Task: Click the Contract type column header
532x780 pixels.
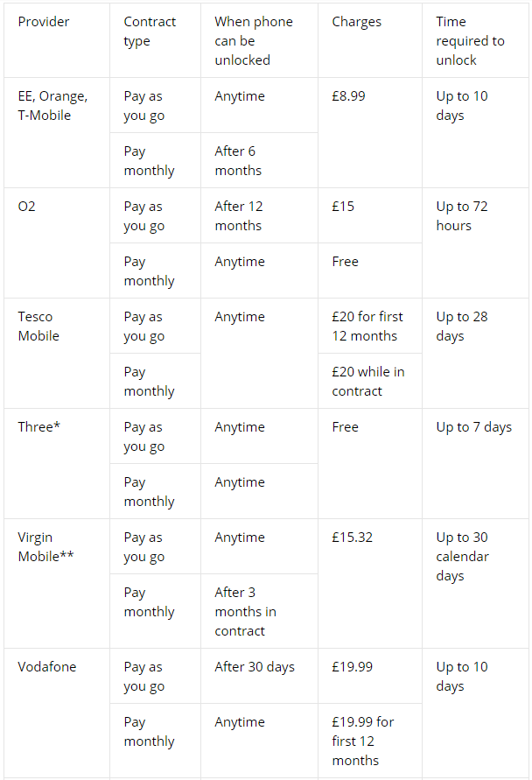Action: point(155,40)
